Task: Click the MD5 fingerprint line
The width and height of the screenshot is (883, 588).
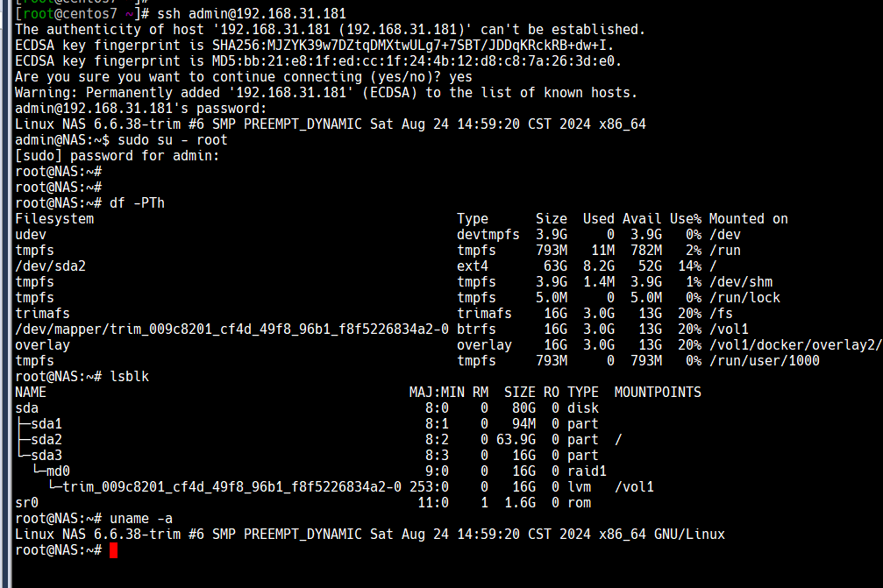Action: pos(318,60)
